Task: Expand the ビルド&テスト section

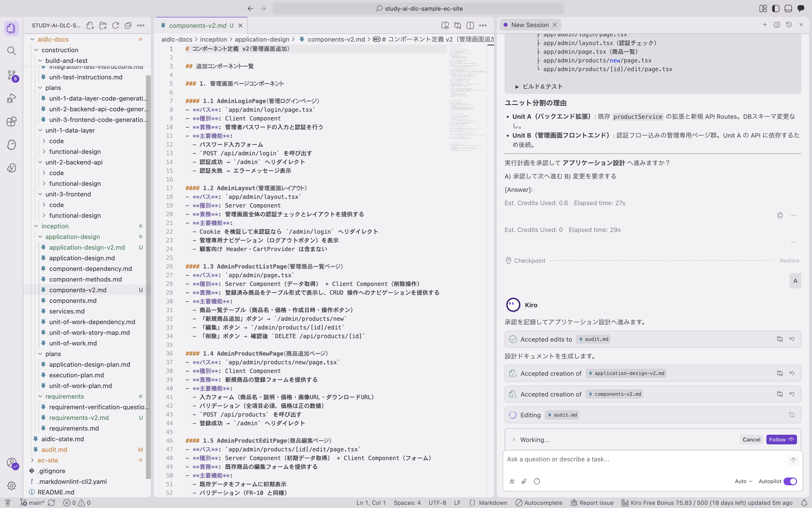Action: [x=517, y=87]
